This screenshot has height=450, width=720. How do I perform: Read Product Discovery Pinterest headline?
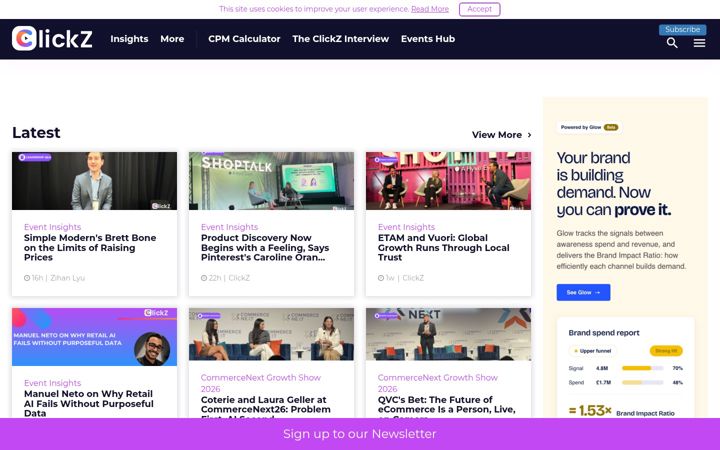pos(265,248)
